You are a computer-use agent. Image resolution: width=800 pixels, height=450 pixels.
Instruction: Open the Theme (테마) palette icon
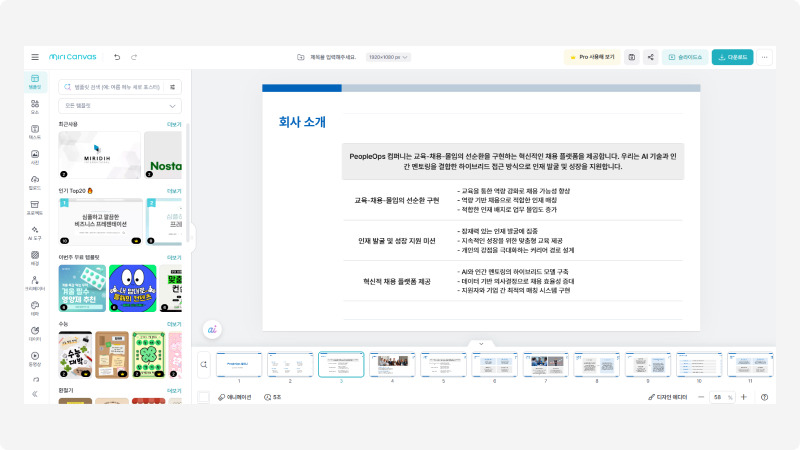pos(35,308)
